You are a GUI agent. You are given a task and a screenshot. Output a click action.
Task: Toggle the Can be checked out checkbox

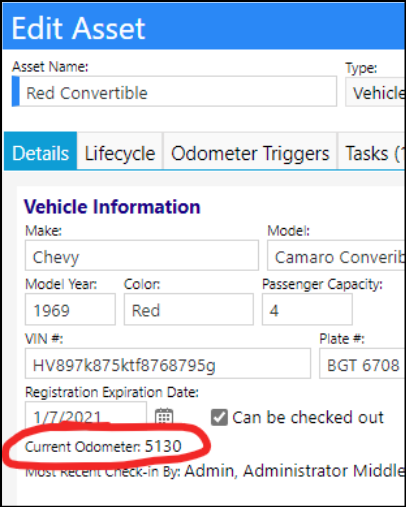click(x=219, y=417)
